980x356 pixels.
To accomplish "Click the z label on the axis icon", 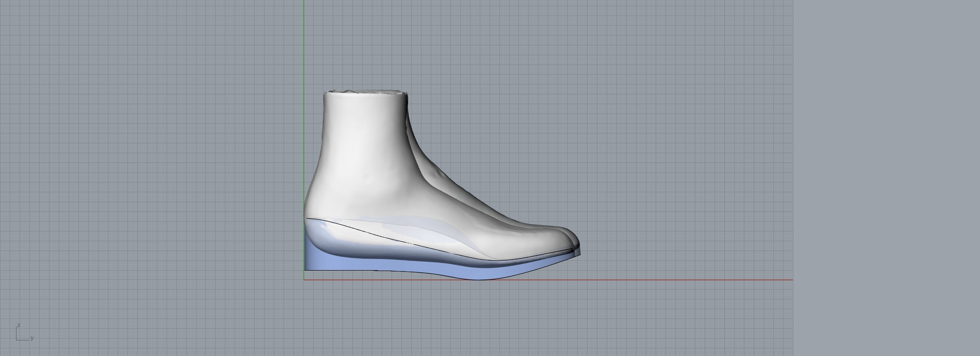I will [x=18, y=325].
